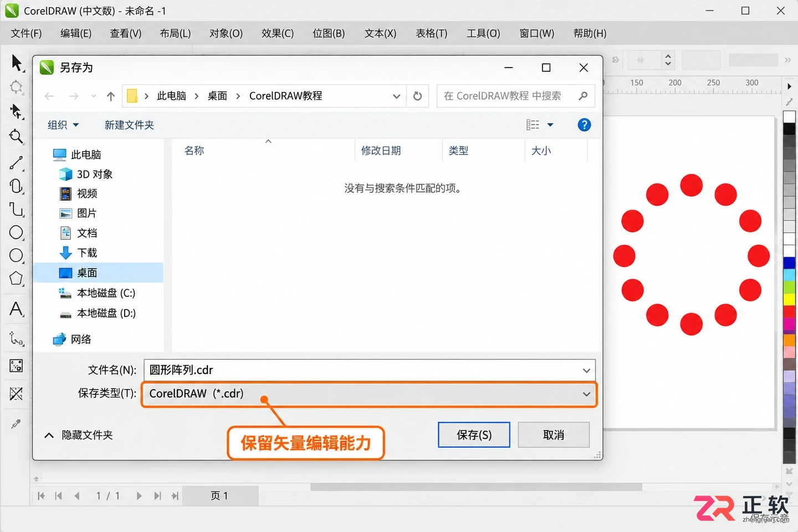
Task: Select 页 1 page tab
Action: (x=219, y=496)
